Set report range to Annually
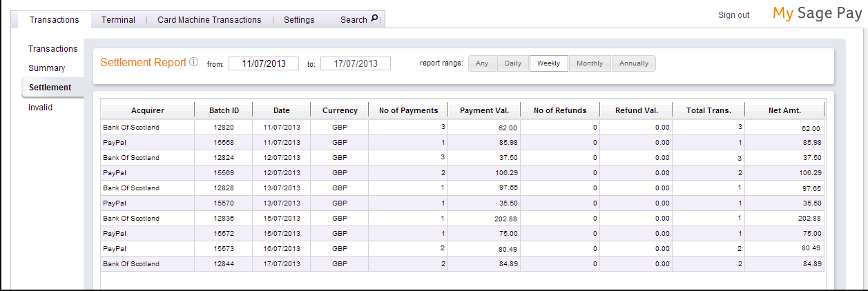868x291 pixels. pyautogui.click(x=633, y=63)
